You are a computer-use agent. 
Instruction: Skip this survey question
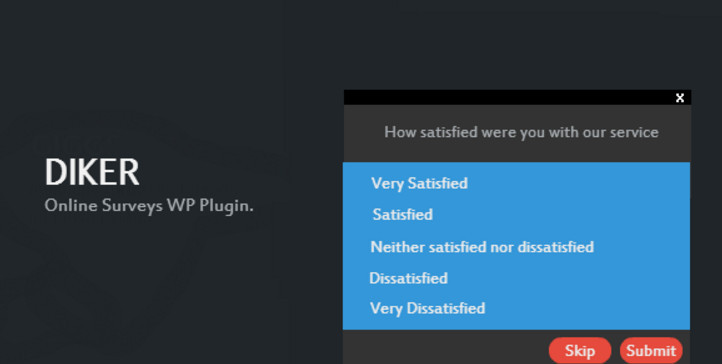(x=580, y=351)
